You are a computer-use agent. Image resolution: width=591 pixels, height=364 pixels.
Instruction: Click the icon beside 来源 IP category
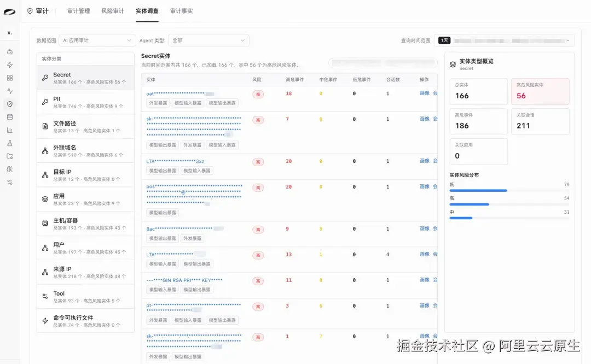point(45,272)
